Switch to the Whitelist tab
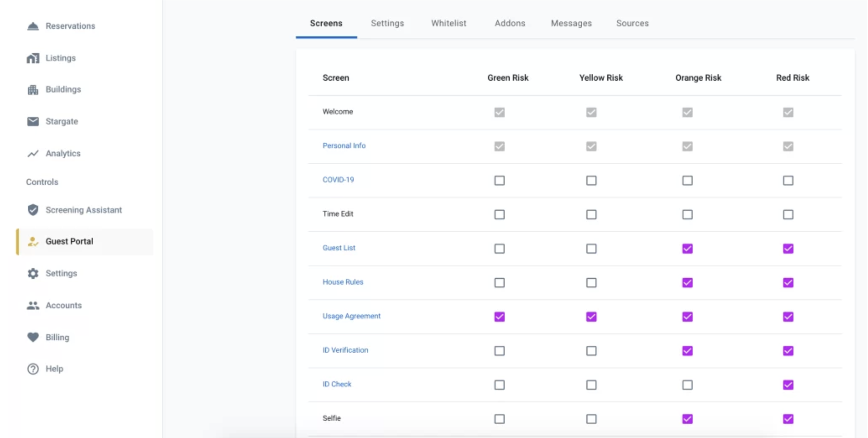 (448, 23)
